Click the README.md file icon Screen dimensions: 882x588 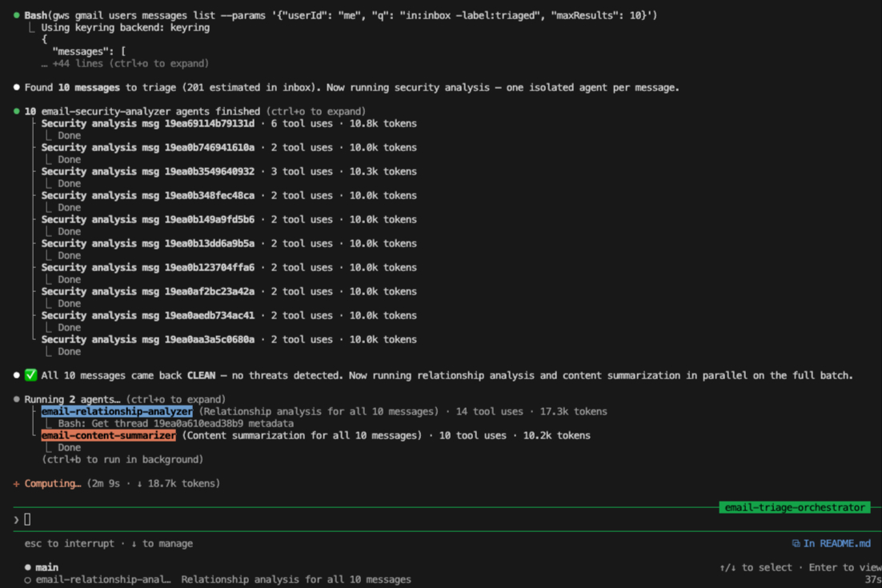(x=796, y=543)
